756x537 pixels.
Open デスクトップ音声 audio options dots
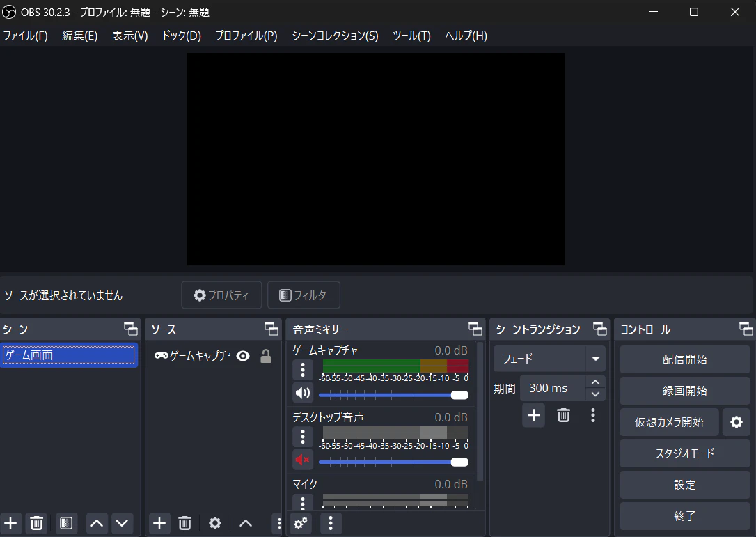pos(303,437)
